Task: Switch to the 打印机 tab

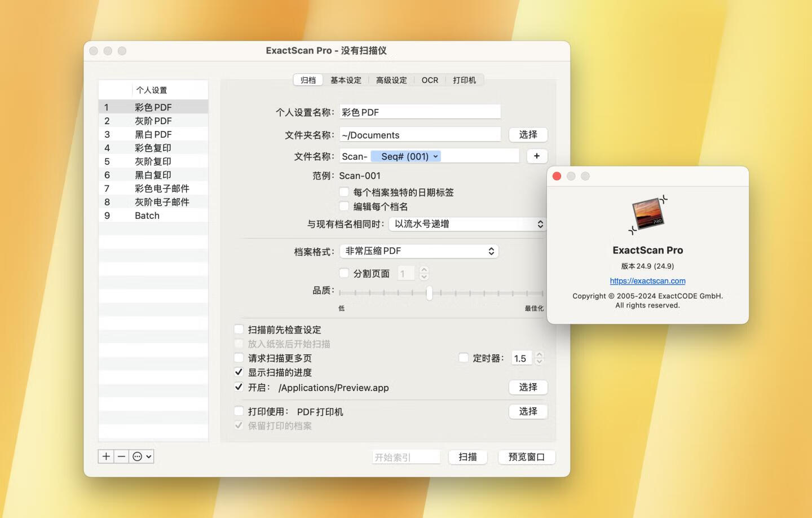Action: pyautogui.click(x=464, y=80)
